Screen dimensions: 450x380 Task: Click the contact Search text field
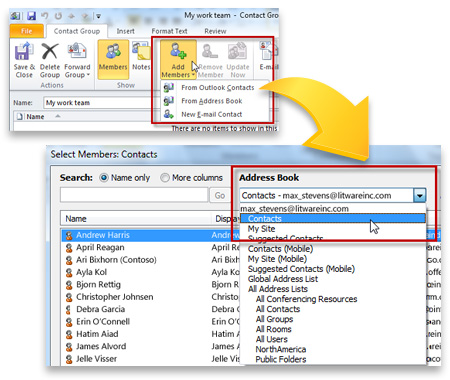[134, 195]
